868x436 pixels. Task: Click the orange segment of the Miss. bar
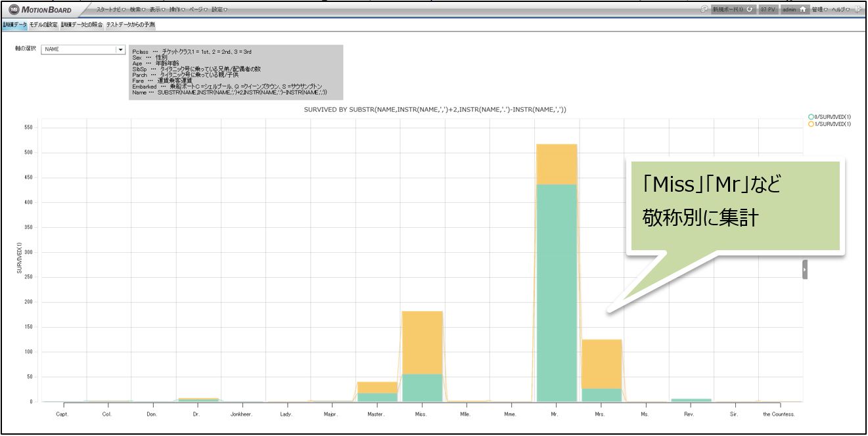pyautogui.click(x=422, y=341)
